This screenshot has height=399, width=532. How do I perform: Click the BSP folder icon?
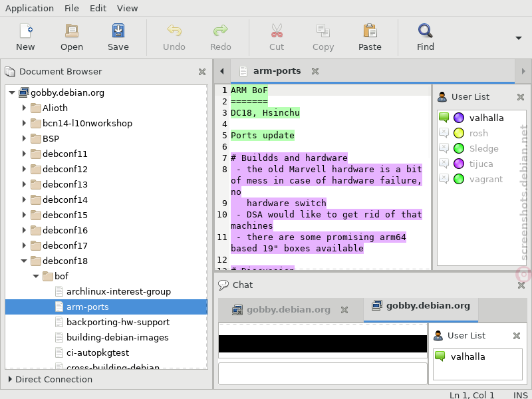36,138
